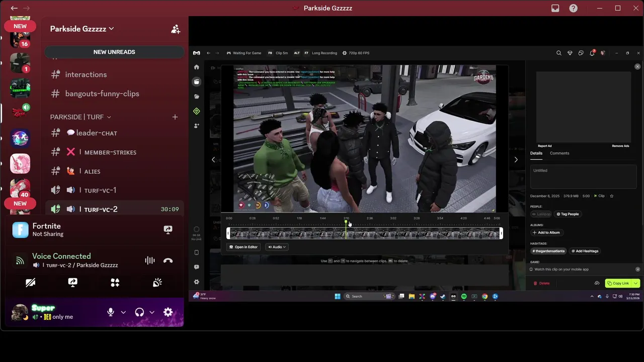This screenshot has width=644, height=362.
Task: Click Open in Editor button
Action: (243, 247)
